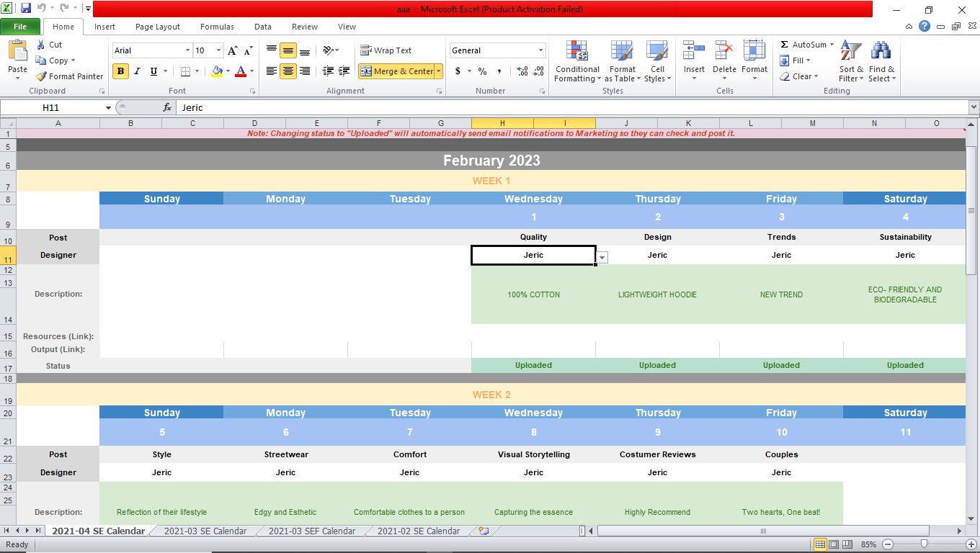Increase the cell indent
This screenshot has height=553, width=980.
(x=344, y=71)
